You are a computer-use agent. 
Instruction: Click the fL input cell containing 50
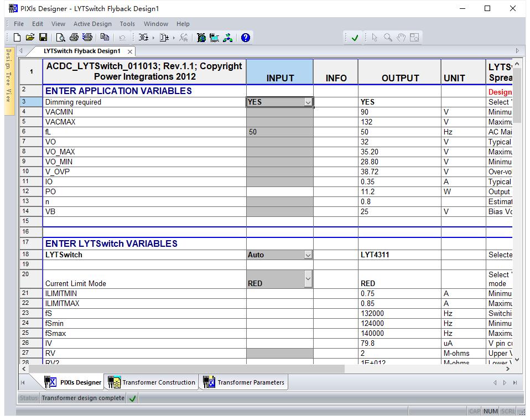point(280,132)
